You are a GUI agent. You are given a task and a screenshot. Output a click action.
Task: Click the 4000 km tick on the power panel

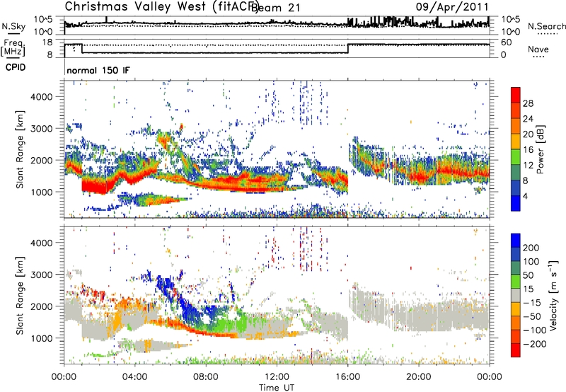pos(41,97)
